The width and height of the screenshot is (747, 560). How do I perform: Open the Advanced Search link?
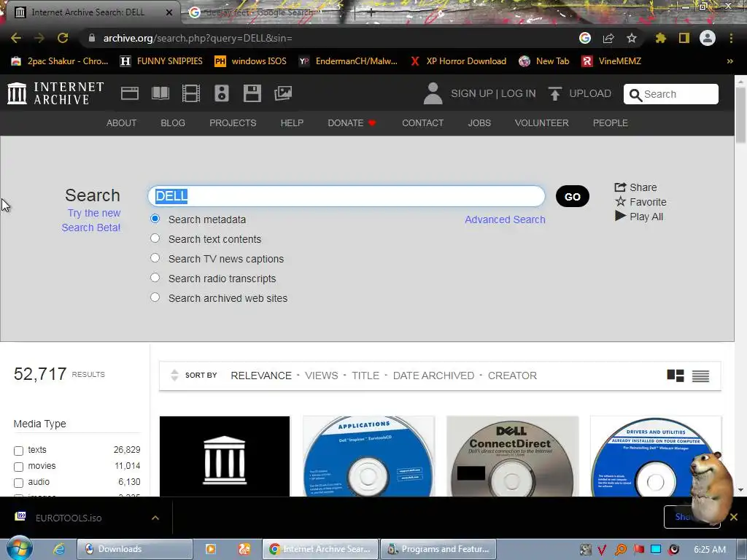click(x=505, y=219)
